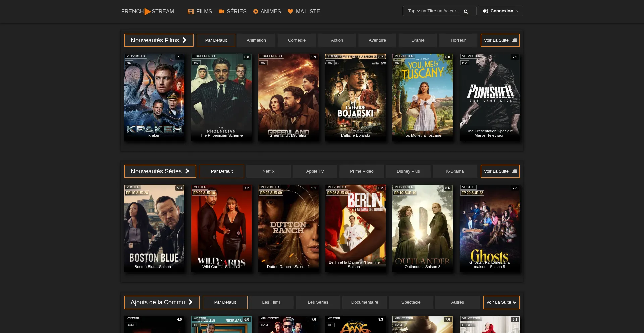The width and height of the screenshot is (644, 333).
Task: Open the Ajouts de la Commu chevron
Action: (191, 302)
